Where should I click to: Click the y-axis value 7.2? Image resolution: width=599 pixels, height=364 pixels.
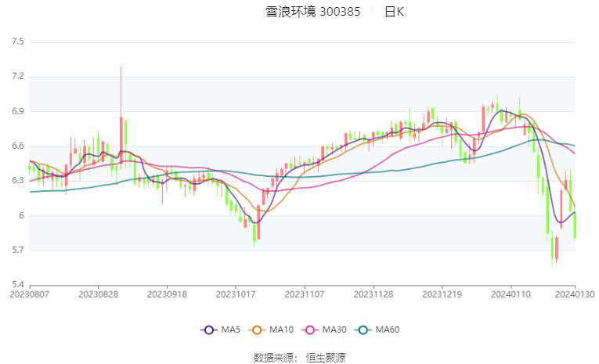point(18,77)
